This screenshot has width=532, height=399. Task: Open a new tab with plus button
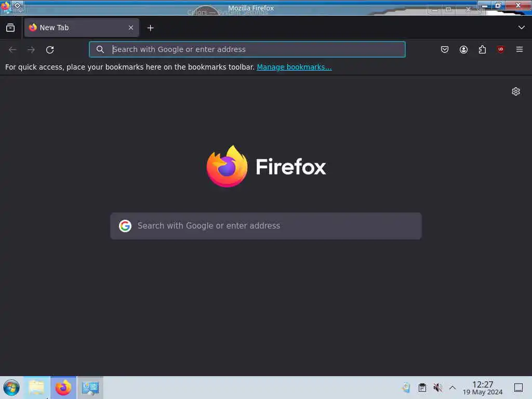[x=150, y=28]
